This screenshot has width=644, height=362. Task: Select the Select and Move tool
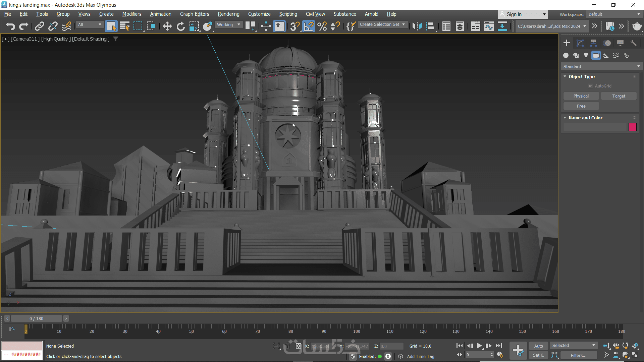(167, 26)
